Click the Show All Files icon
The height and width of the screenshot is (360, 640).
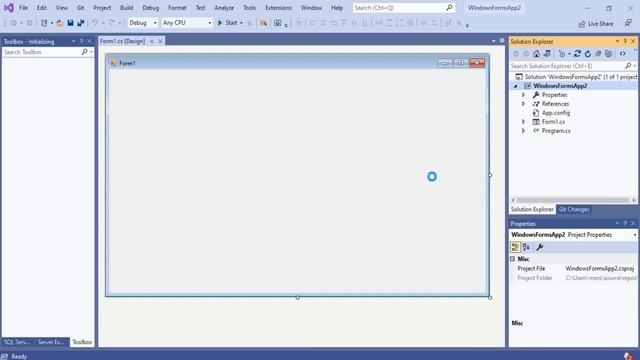pyautogui.click(x=609, y=54)
